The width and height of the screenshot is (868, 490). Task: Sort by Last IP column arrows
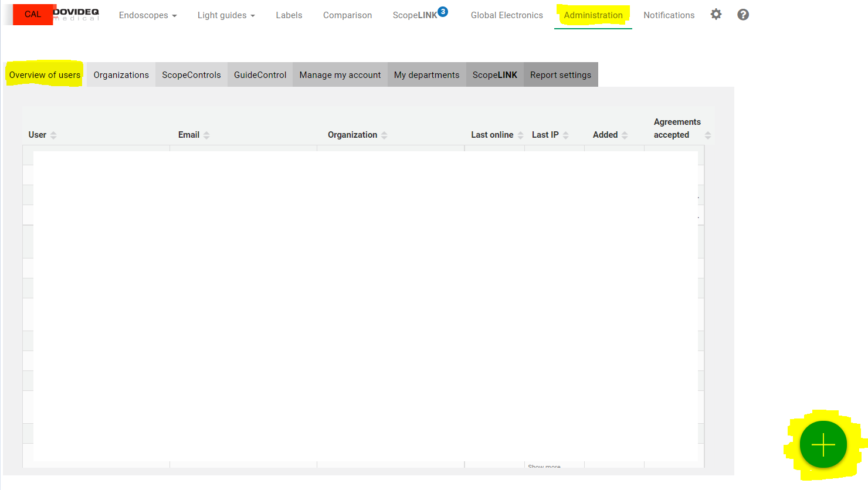click(566, 135)
